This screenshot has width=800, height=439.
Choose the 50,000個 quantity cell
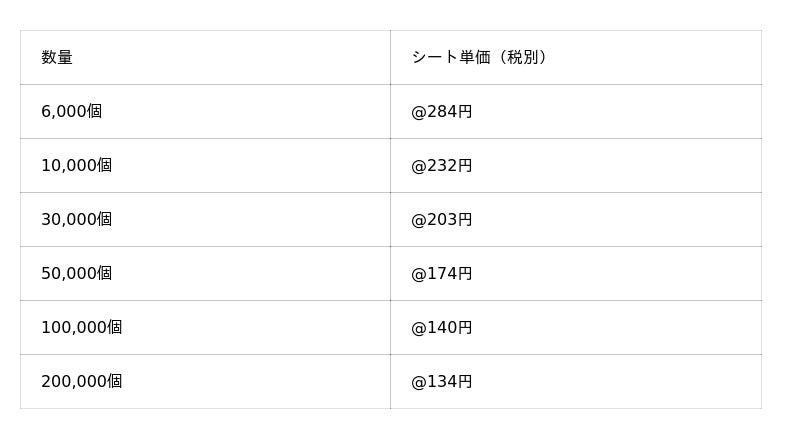coord(77,274)
